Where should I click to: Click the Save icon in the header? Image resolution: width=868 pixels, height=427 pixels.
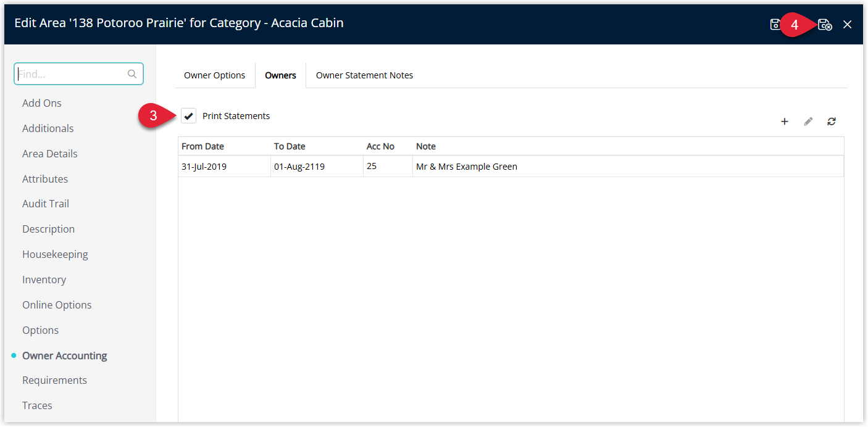(x=775, y=25)
